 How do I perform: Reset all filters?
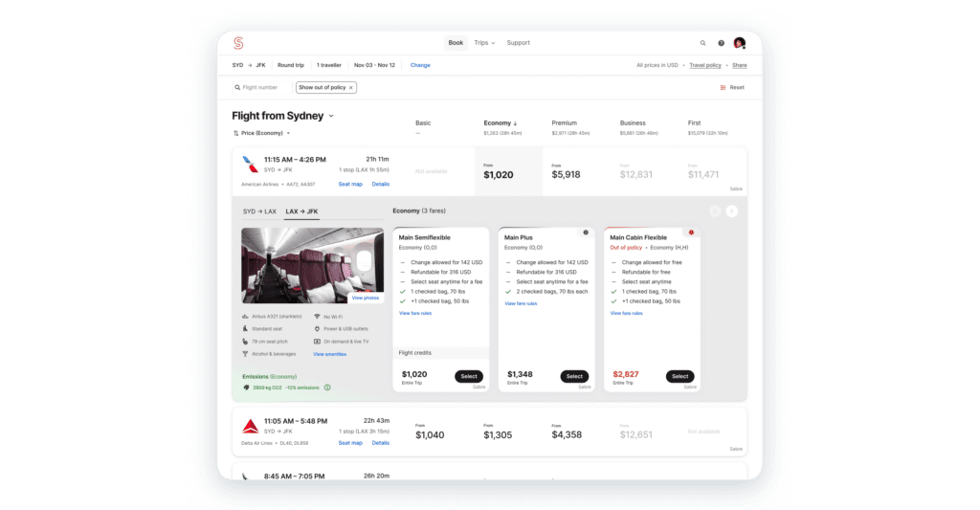[x=732, y=87]
